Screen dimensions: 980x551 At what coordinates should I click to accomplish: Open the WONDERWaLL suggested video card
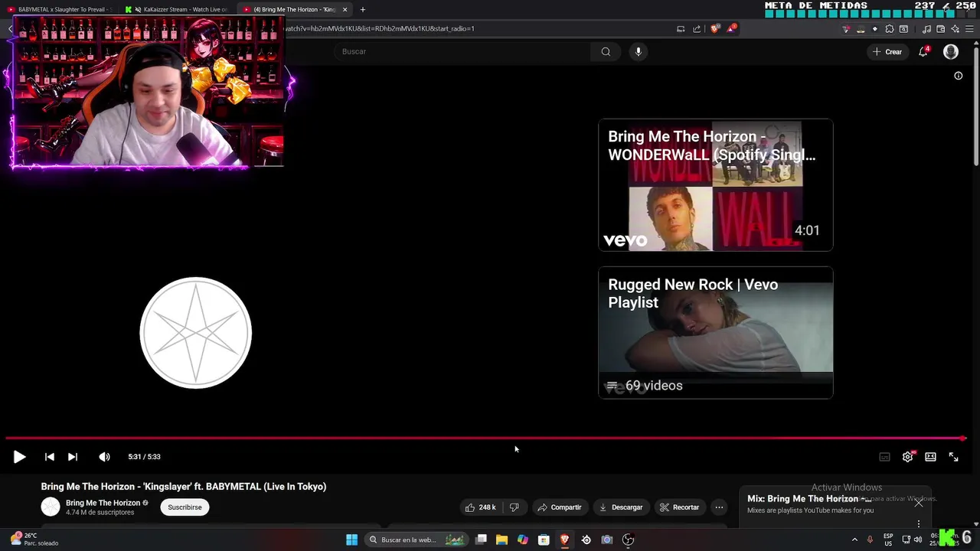716,184
